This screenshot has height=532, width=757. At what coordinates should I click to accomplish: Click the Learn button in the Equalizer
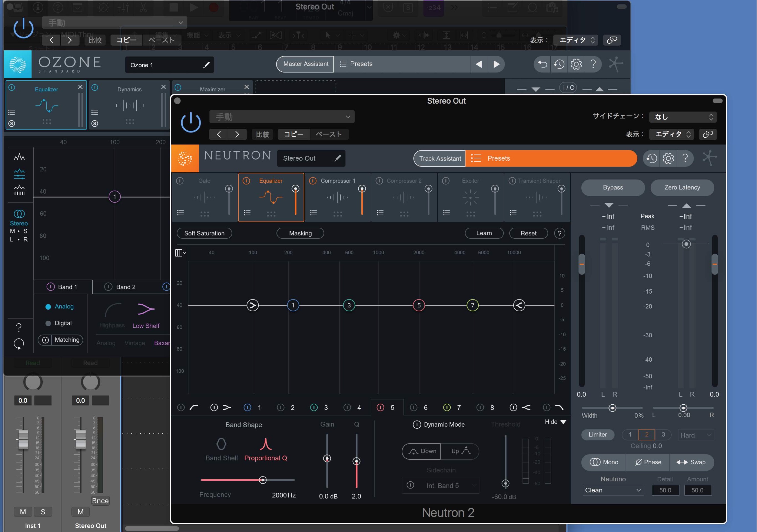(x=484, y=233)
